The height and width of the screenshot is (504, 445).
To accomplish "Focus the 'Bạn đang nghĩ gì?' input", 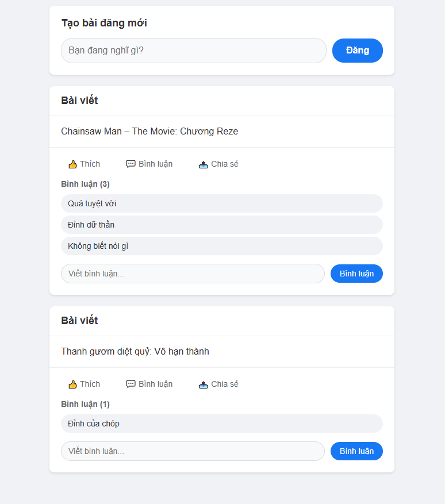I will click(193, 51).
